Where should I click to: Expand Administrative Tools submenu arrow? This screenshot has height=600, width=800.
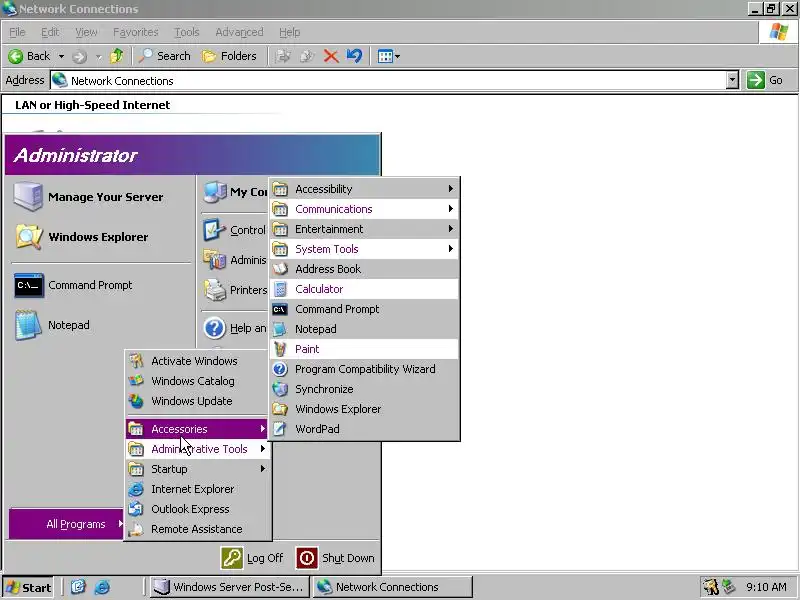click(263, 449)
